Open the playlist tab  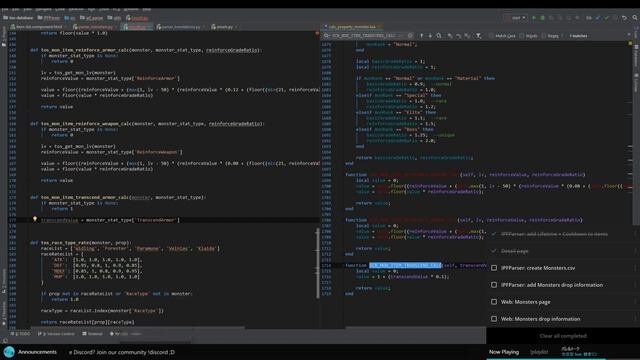[539, 352]
